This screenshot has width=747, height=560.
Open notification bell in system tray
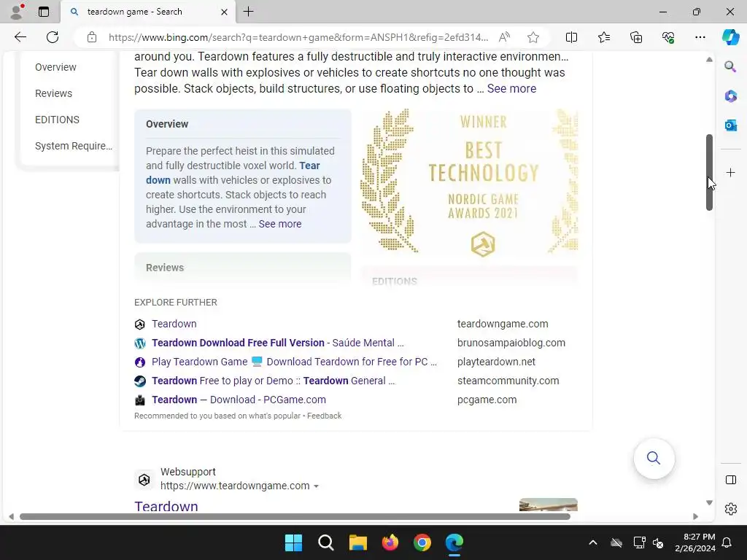tap(727, 542)
